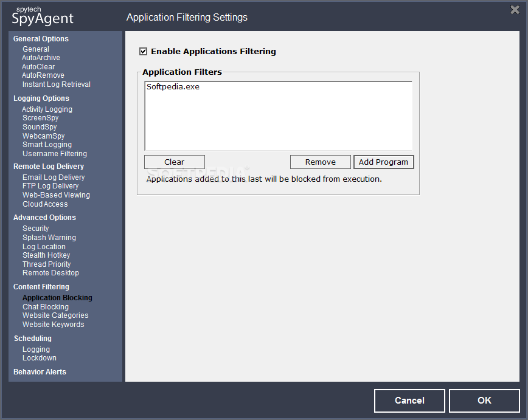
Task: Select Lockdown scheduling settings
Action: click(x=40, y=358)
